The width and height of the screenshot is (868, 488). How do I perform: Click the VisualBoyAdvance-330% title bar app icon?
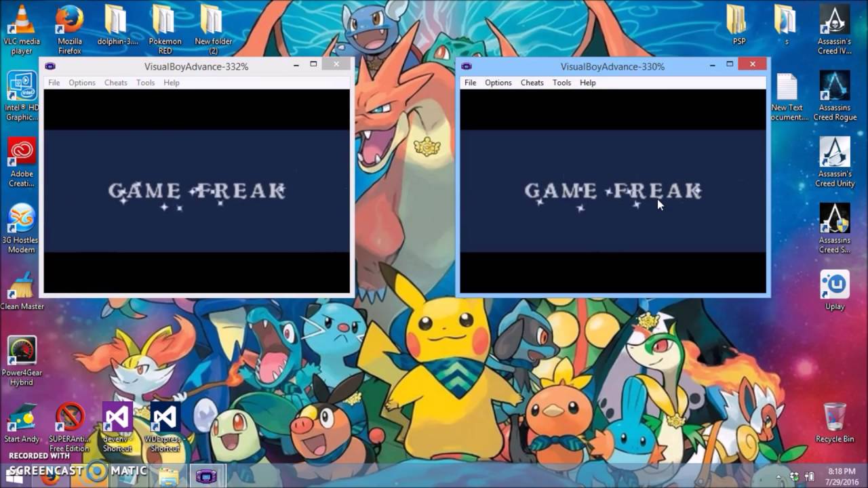(467, 66)
